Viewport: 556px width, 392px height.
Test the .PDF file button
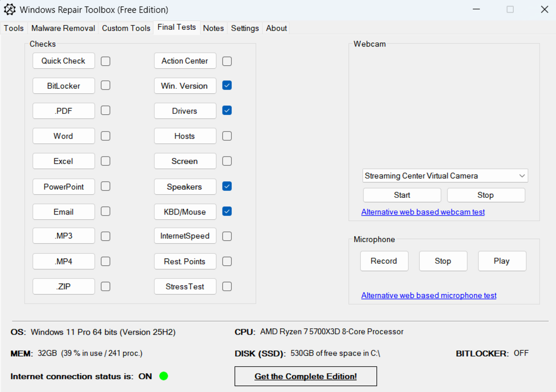64,111
